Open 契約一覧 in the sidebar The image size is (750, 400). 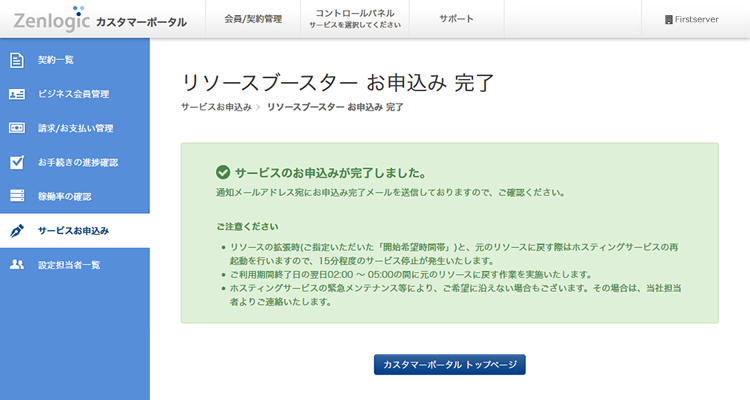click(x=75, y=60)
